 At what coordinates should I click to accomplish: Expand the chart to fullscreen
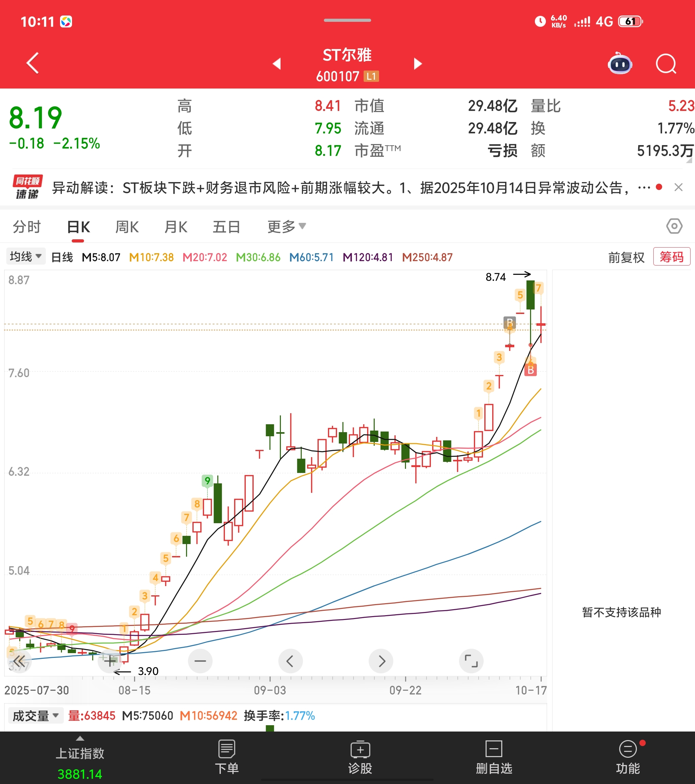(471, 661)
